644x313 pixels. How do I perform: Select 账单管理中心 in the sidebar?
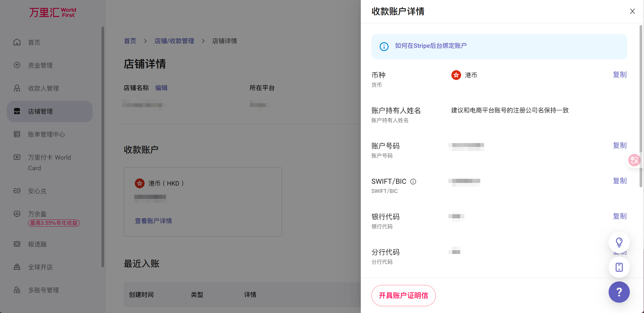pyautogui.click(x=46, y=134)
